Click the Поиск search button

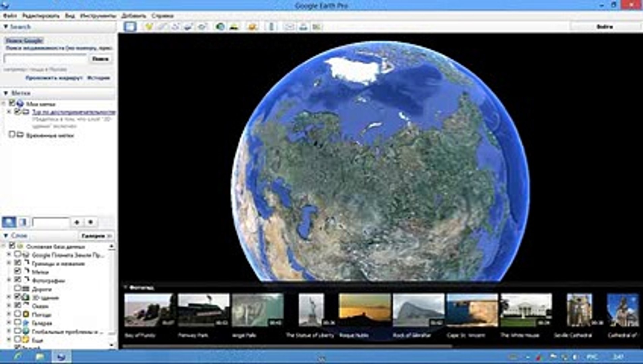[x=100, y=59]
